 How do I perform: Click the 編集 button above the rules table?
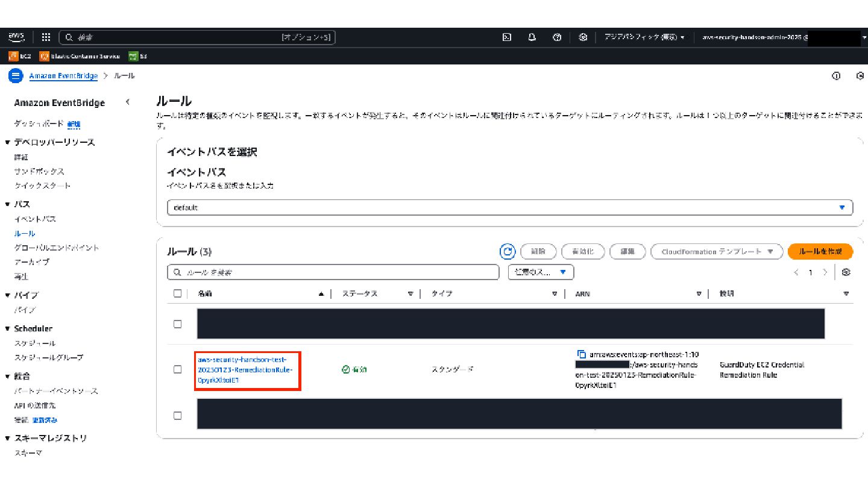[x=628, y=252]
